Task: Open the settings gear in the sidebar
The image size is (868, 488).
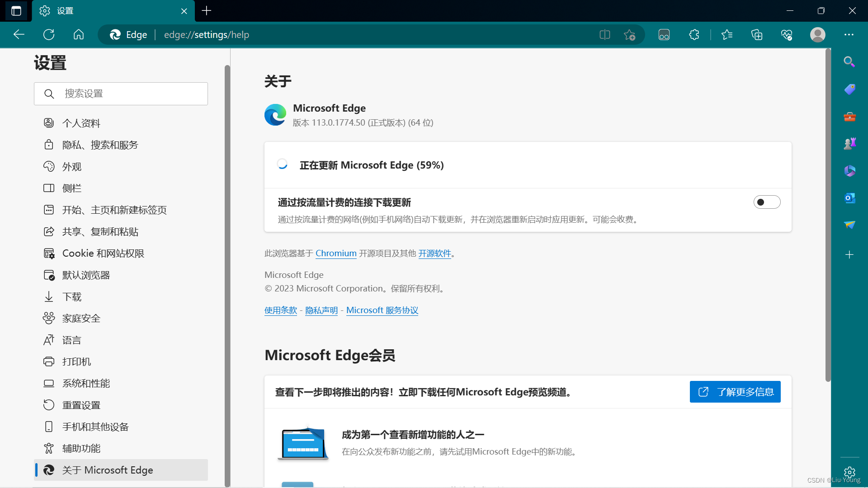Action: point(850,472)
